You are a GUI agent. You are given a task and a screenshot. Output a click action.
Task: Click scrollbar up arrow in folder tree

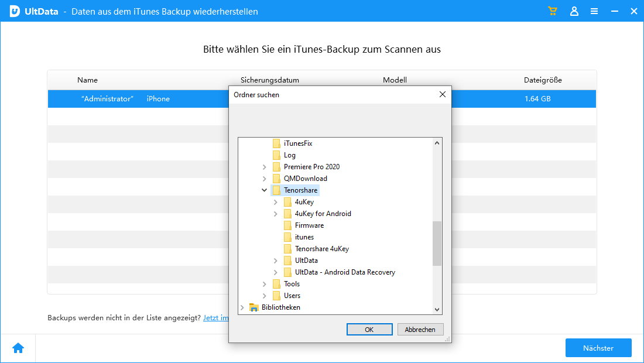437,143
